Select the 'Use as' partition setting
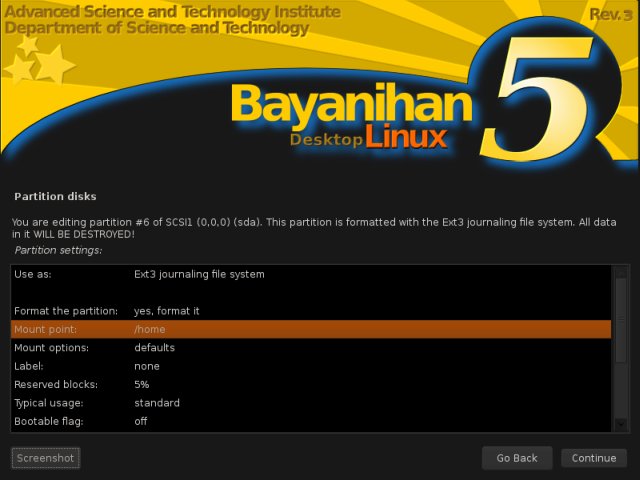 point(310,274)
